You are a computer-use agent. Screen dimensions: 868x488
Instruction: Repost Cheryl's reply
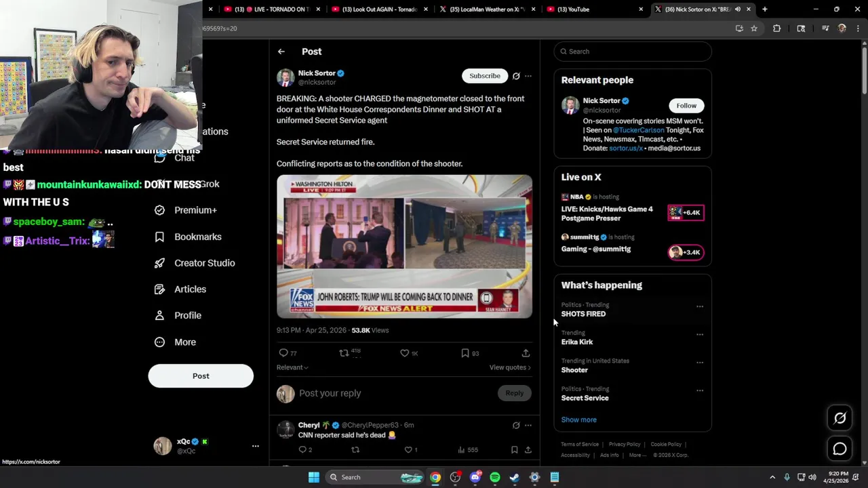click(355, 449)
